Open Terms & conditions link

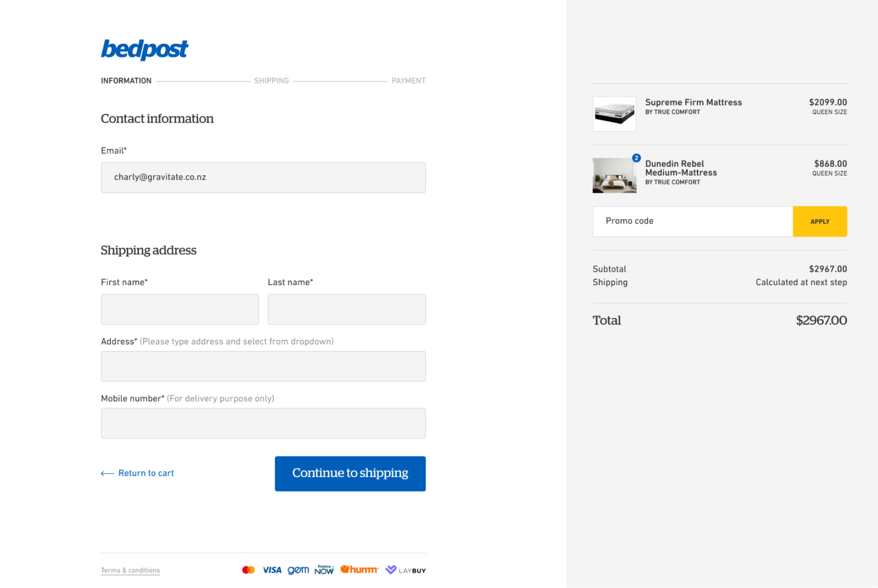[x=130, y=570]
